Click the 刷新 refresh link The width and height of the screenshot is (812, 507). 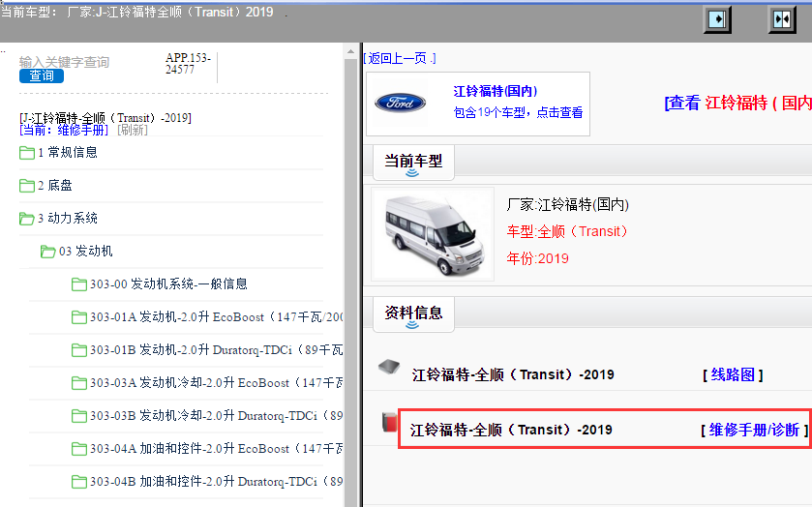point(133,130)
